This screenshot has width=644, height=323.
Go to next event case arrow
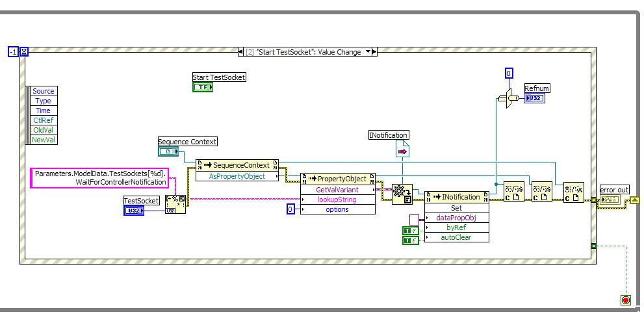[374, 52]
